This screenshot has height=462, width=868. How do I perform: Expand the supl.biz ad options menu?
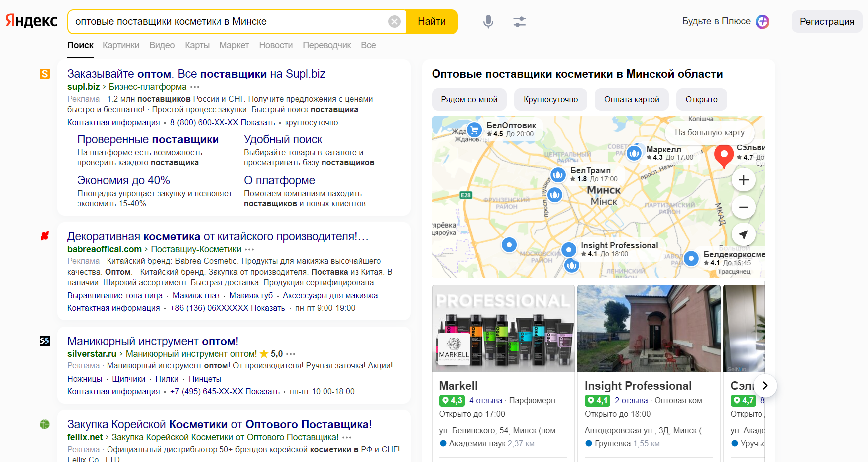pos(195,87)
